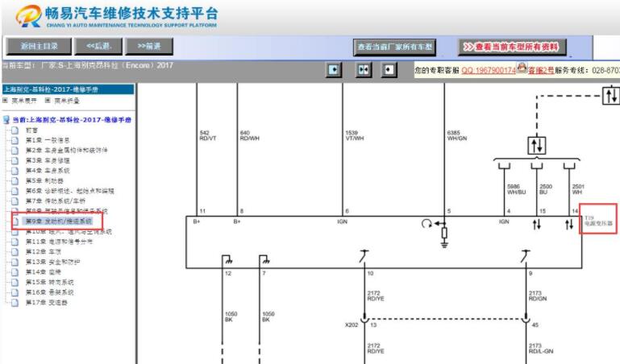Click the page icon beside 第14章
The width and height of the screenshot is (620, 364).
(x=15, y=272)
